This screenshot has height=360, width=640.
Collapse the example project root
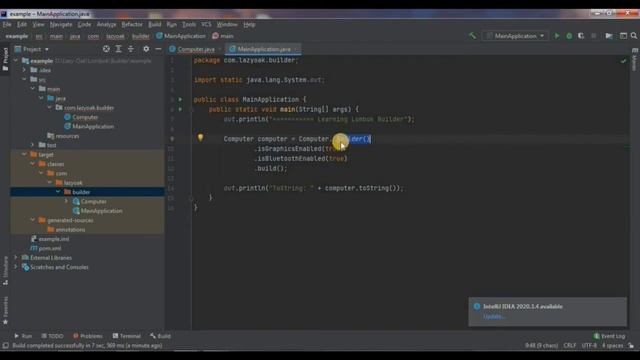click(x=16, y=60)
